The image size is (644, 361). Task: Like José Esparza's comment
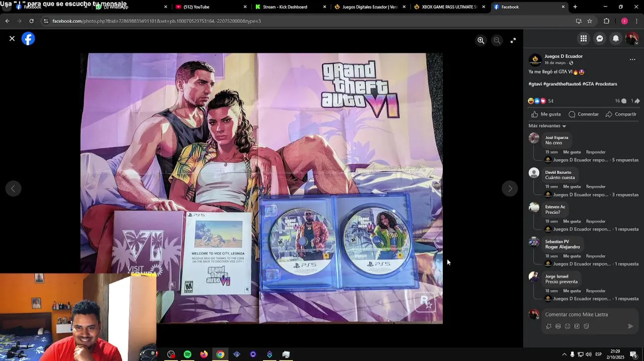(x=572, y=152)
